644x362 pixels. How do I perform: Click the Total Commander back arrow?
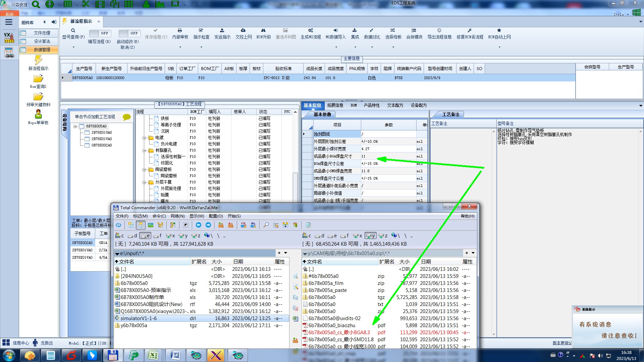pyautogui.click(x=199, y=225)
